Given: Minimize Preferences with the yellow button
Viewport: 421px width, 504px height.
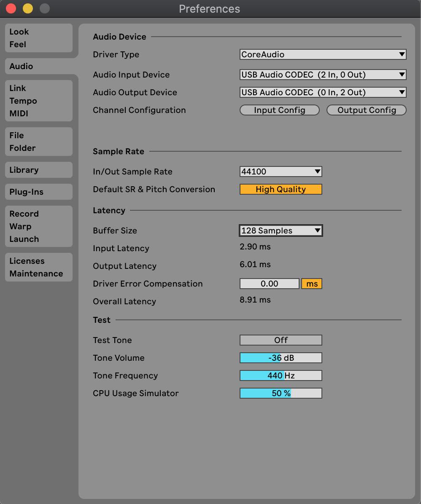Looking at the screenshot, I should (x=28, y=8).
